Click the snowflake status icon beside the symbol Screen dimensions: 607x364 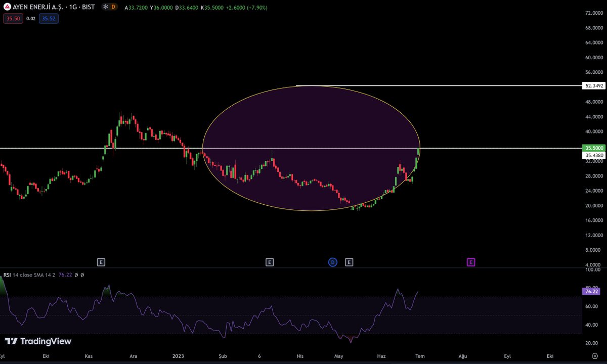(x=105, y=7)
